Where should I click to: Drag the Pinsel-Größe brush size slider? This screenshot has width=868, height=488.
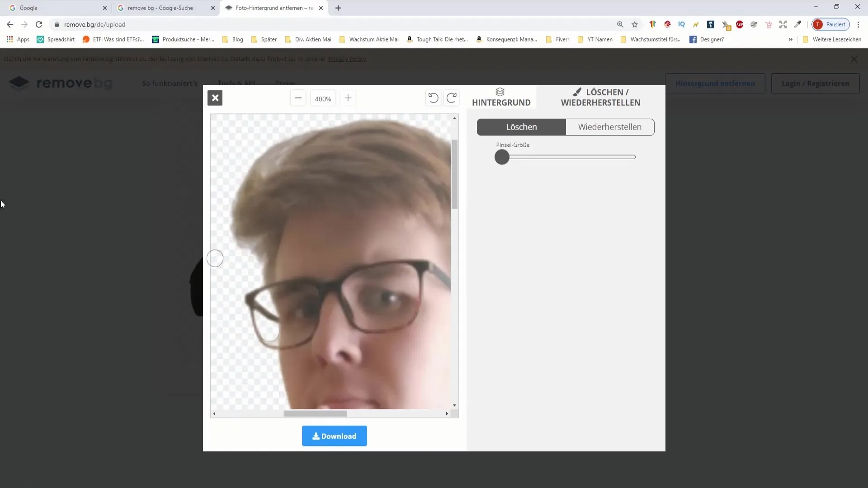(502, 157)
